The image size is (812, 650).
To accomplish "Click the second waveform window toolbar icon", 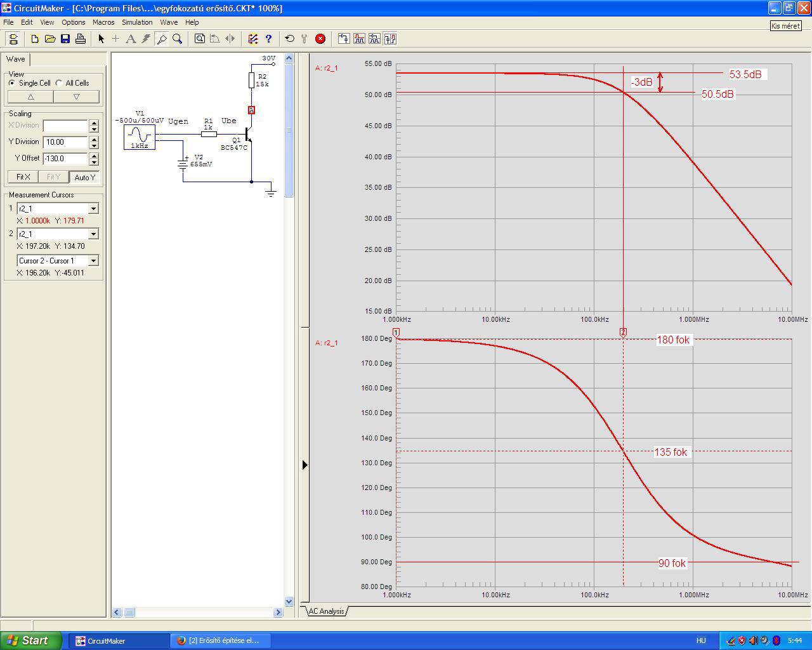I will (374, 39).
